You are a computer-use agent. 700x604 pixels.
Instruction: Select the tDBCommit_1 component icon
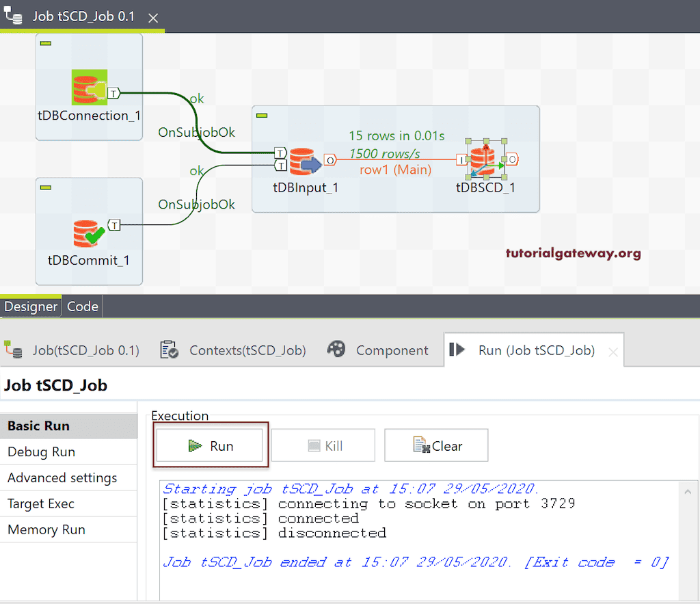(89, 233)
